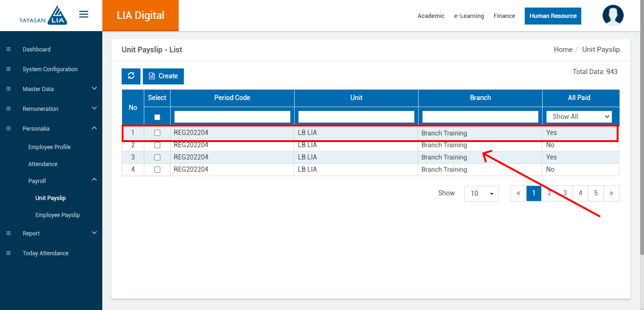The image size is (644, 310).
Task: Click the refresh icon button
Action: (131, 76)
